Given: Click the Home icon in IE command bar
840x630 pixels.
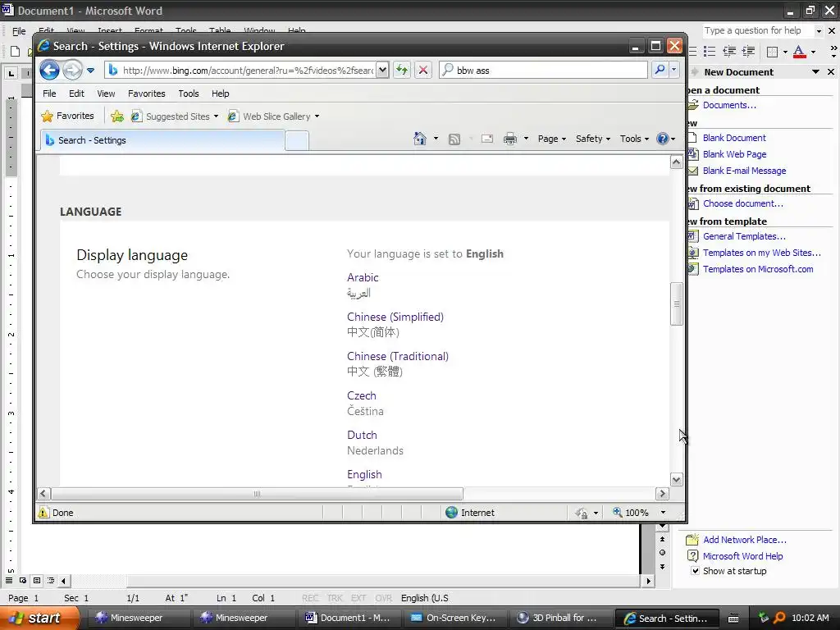Looking at the screenshot, I should [419, 139].
